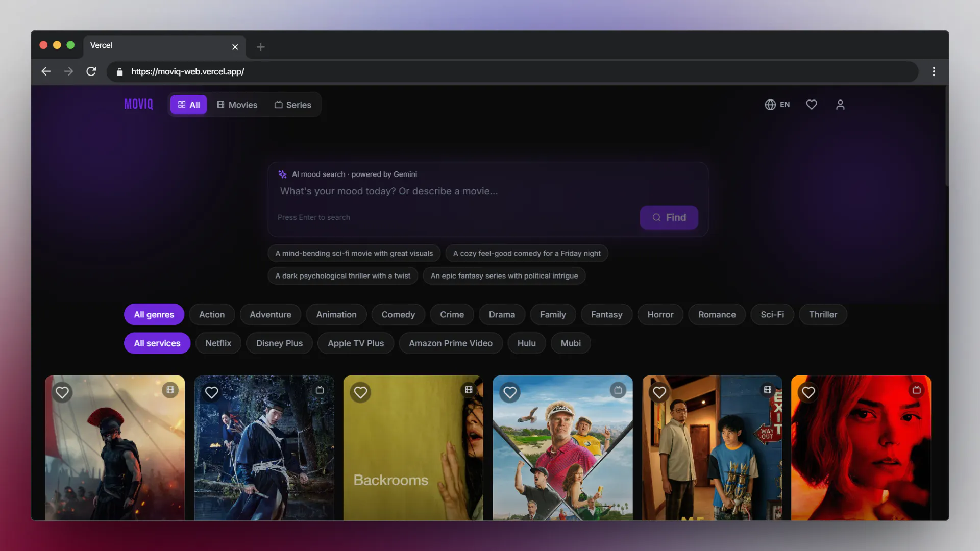980x551 pixels.
Task: Filter by Horror genre
Action: (x=660, y=314)
